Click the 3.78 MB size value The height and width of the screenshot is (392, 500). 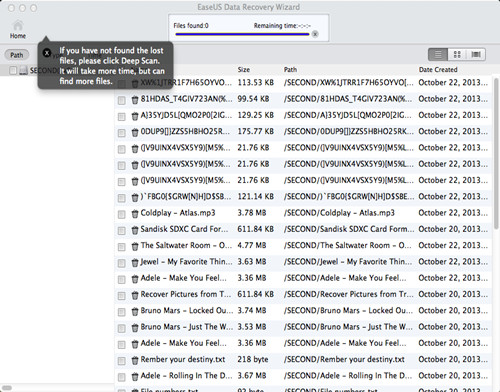coord(252,213)
